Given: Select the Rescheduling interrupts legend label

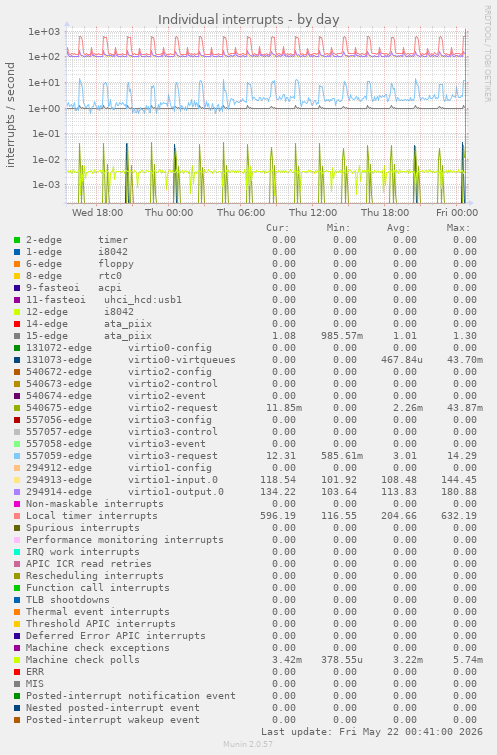Looking at the screenshot, I should click(95, 576).
